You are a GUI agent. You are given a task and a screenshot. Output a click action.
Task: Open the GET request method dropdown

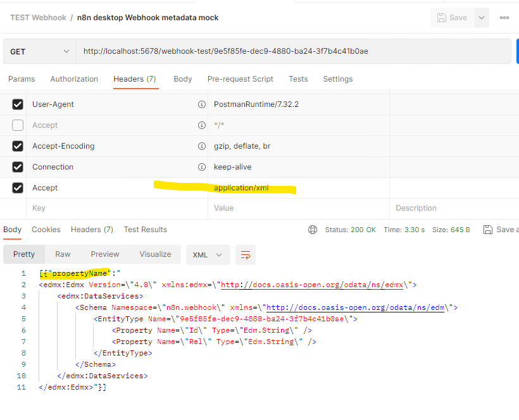(39, 51)
